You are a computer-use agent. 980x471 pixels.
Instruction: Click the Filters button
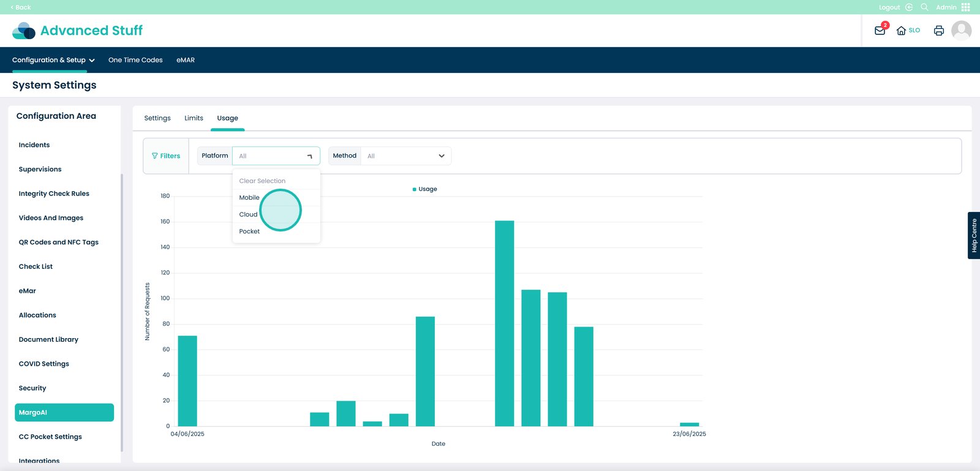(166, 156)
